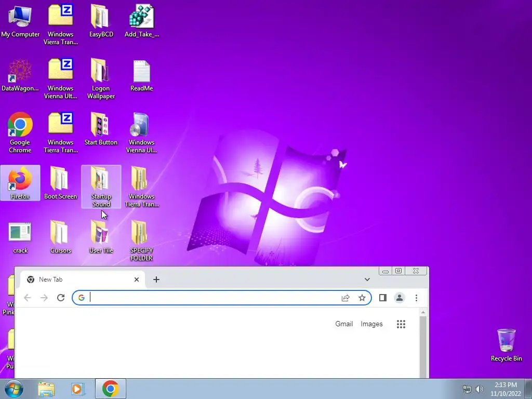Launch Windows Media Player from taskbar
532x399 pixels.
(x=77, y=389)
